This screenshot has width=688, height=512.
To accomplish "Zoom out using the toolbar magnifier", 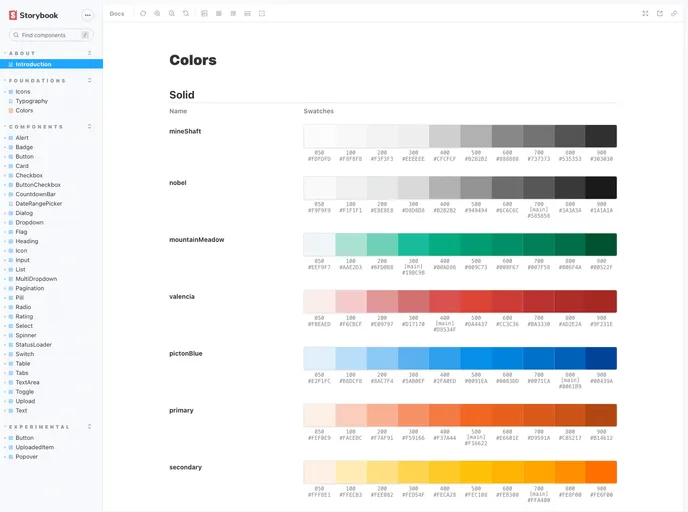I will [x=172, y=14].
